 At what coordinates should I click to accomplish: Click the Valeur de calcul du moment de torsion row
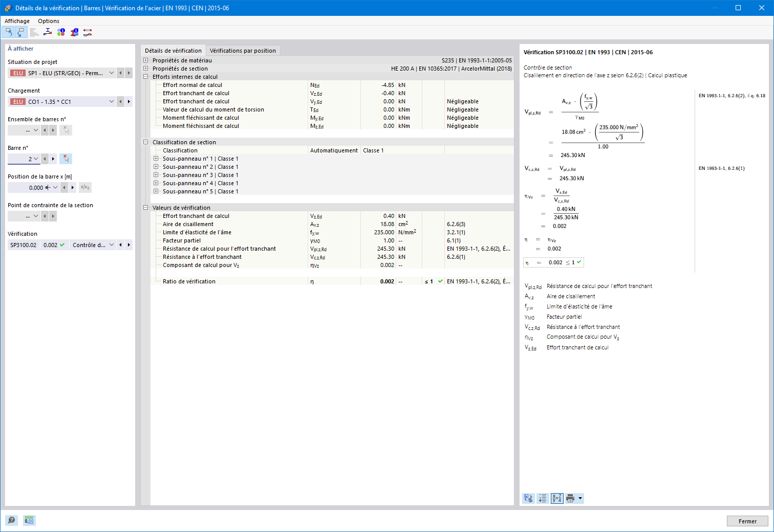332,109
